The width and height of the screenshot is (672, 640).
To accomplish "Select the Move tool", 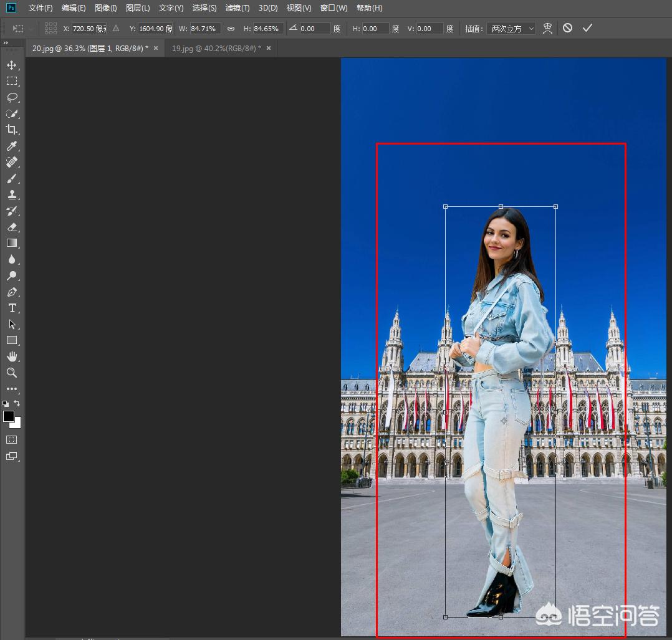I will click(12, 64).
